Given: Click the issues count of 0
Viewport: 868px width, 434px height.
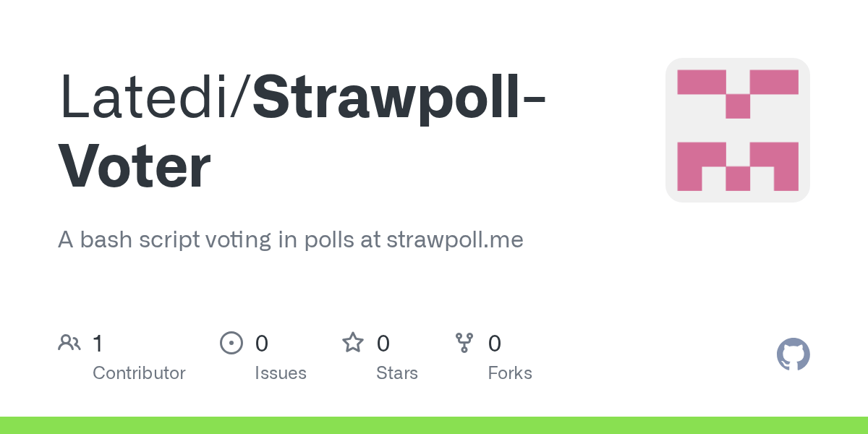Looking at the screenshot, I should tap(261, 343).
